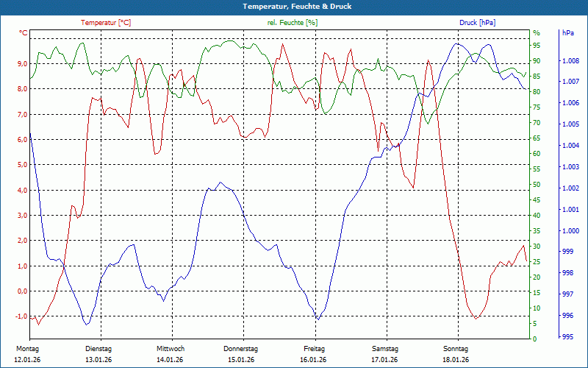Click the blue hPa axis unit label
The image size is (588, 368).
568,33
